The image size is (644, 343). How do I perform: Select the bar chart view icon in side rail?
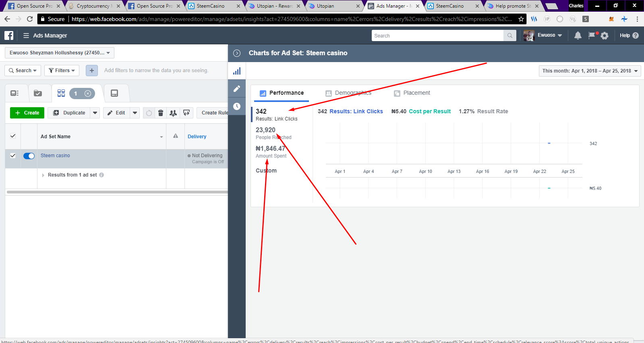[x=237, y=71]
